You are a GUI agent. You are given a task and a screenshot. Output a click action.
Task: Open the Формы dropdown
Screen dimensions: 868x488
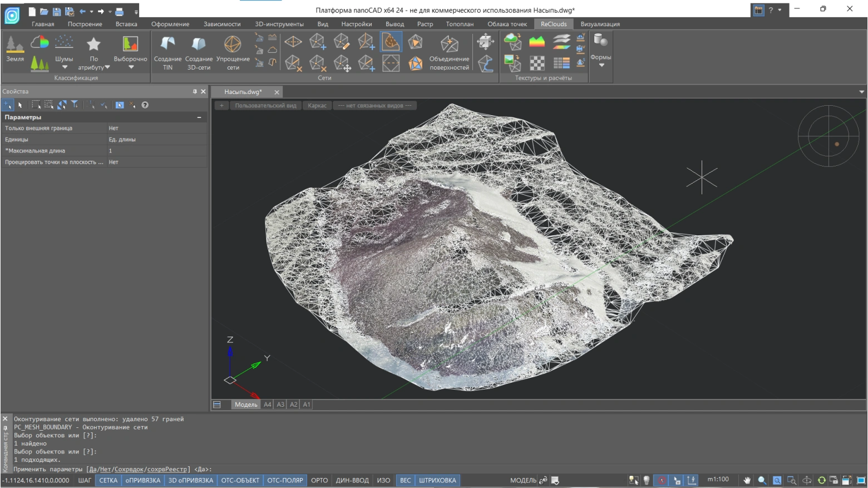601,65
